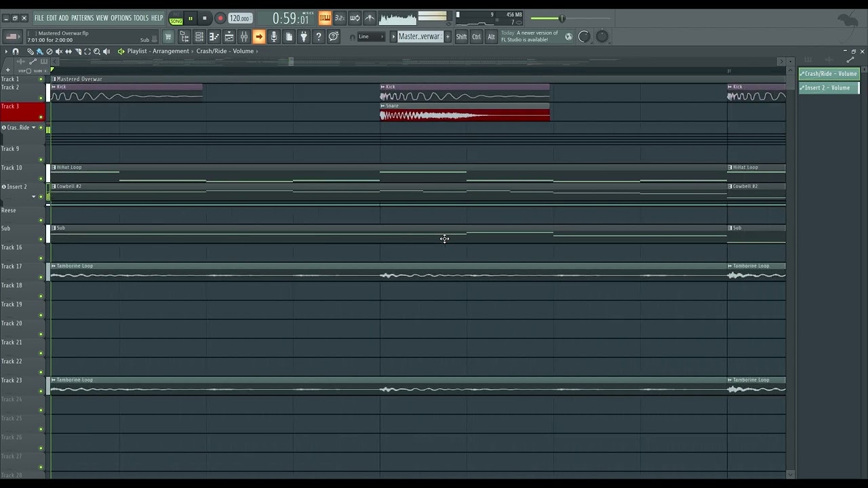Open the Channel rack icon
Image resolution: width=868 pixels, height=488 pixels.
pyautogui.click(x=199, y=37)
